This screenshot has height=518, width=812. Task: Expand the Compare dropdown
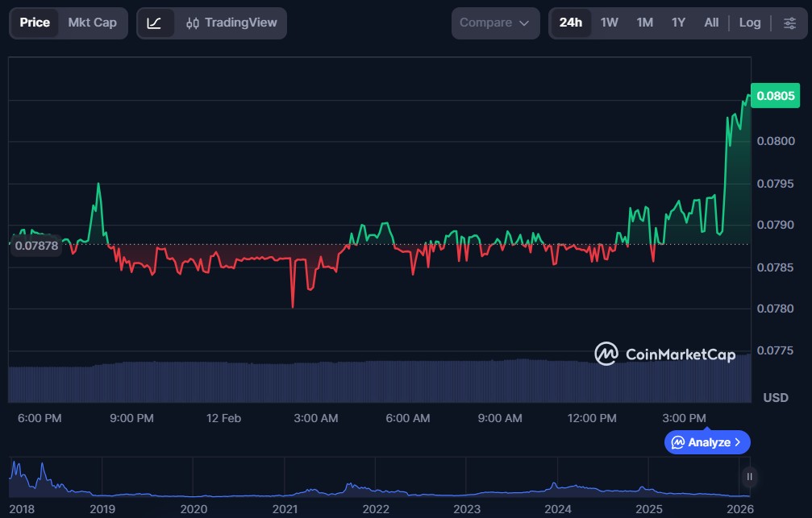click(494, 23)
